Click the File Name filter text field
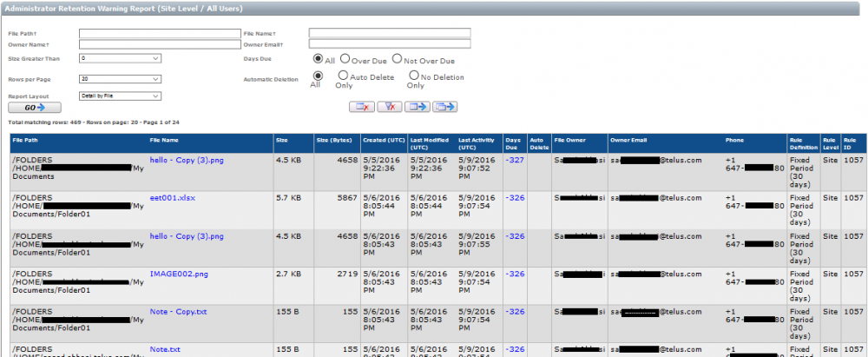This screenshot has width=868, height=357. pyautogui.click(x=389, y=33)
